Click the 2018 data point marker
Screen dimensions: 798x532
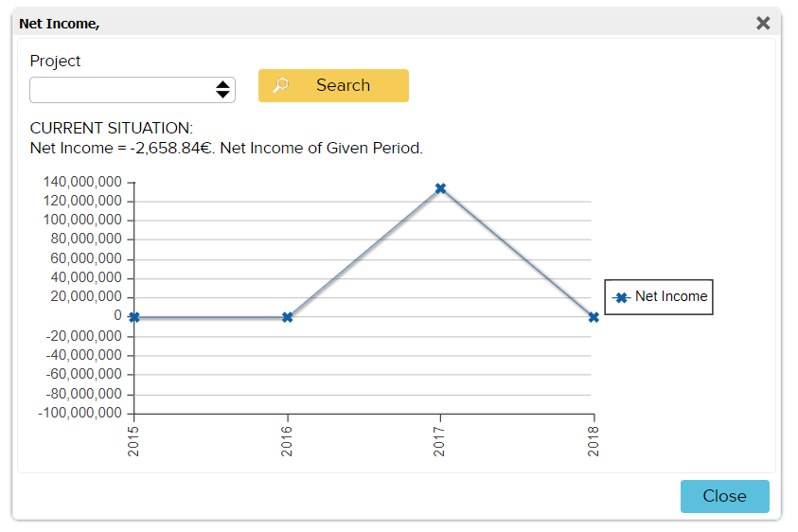pyautogui.click(x=594, y=317)
